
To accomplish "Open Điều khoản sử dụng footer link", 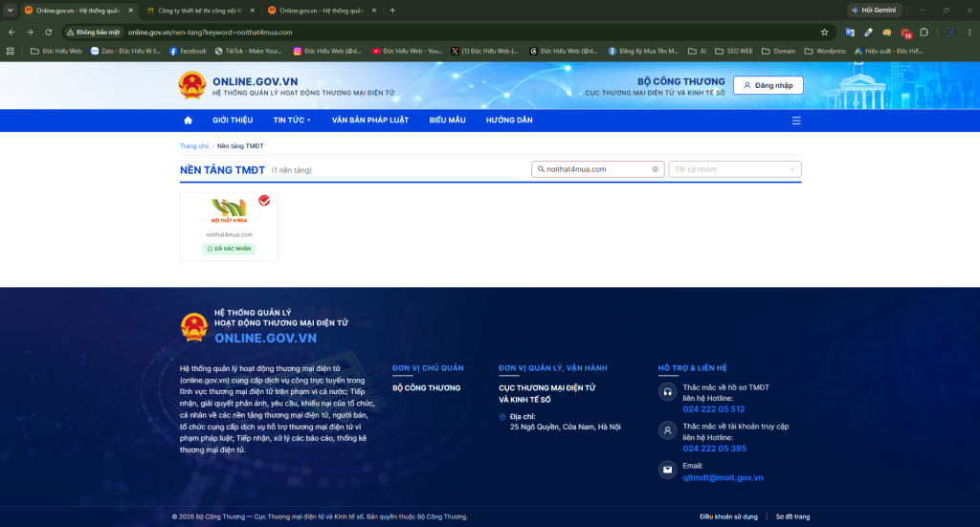I will point(728,517).
